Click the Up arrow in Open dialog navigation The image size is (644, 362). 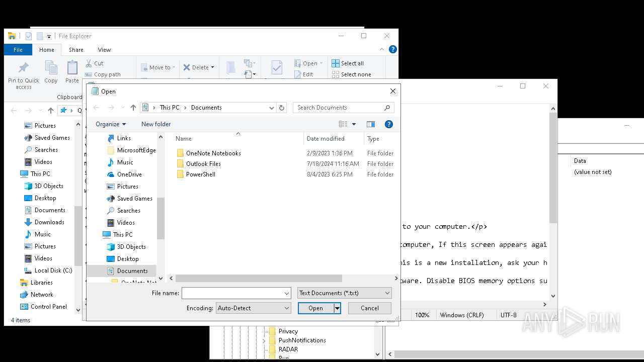coord(133,108)
